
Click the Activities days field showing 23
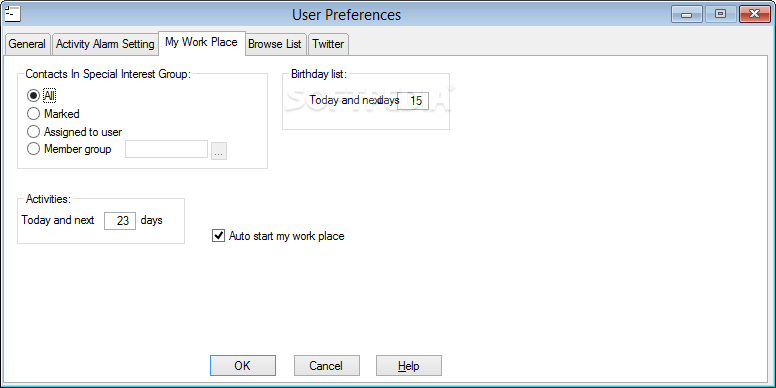pos(120,221)
